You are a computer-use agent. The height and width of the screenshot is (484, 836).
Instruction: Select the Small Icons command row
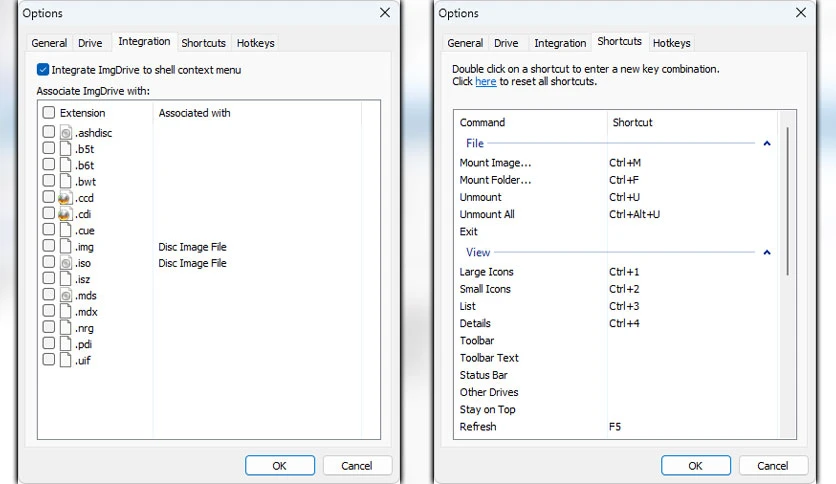(616, 288)
